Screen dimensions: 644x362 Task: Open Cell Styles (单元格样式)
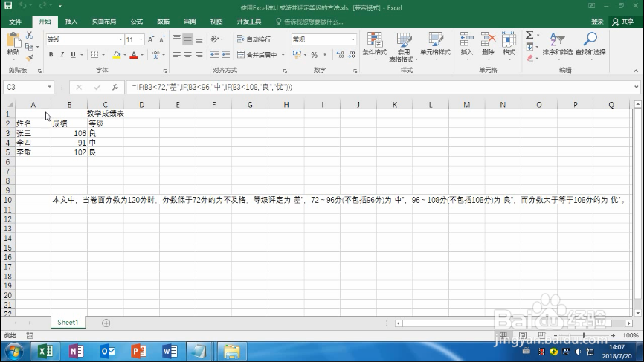click(x=435, y=46)
